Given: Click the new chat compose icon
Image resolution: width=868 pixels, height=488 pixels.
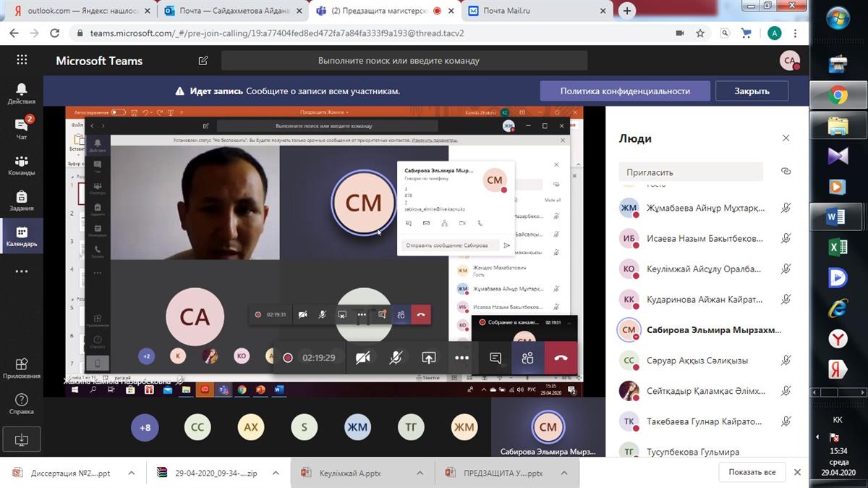Looking at the screenshot, I should pos(203,61).
